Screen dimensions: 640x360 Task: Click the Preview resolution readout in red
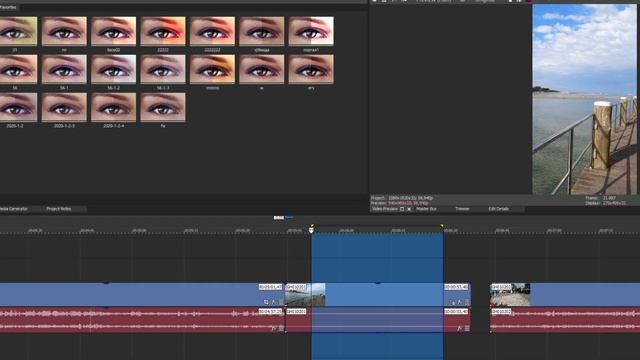coord(400,203)
